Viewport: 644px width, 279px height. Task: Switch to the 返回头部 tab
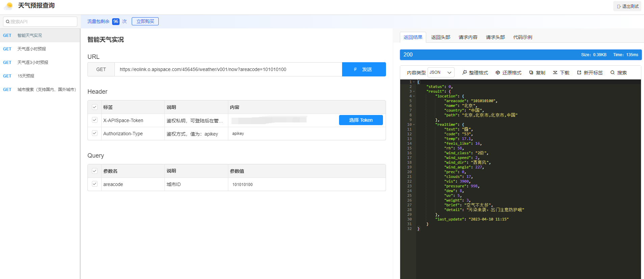(x=441, y=37)
